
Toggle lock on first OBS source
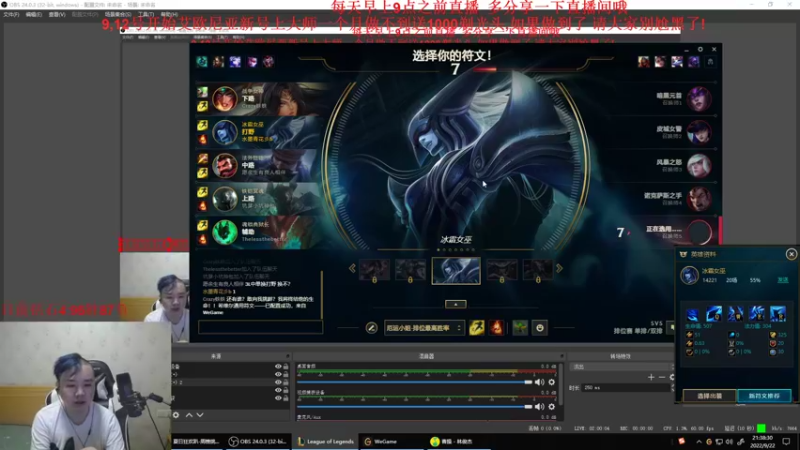[286, 366]
